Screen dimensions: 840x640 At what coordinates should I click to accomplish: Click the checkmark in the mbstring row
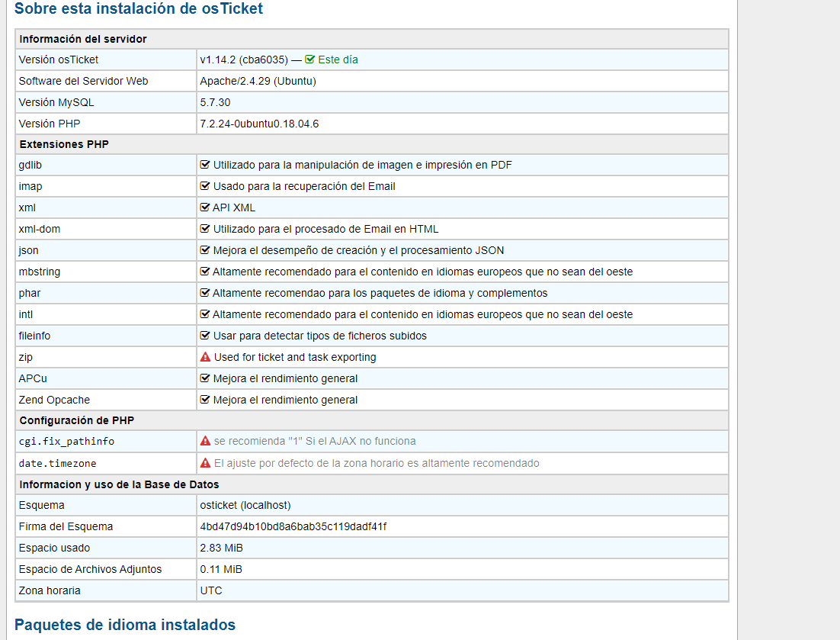[x=205, y=272]
